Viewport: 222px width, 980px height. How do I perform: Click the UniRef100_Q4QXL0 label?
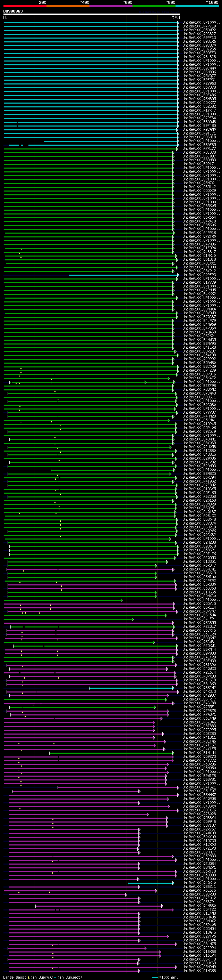coord(199,883)
